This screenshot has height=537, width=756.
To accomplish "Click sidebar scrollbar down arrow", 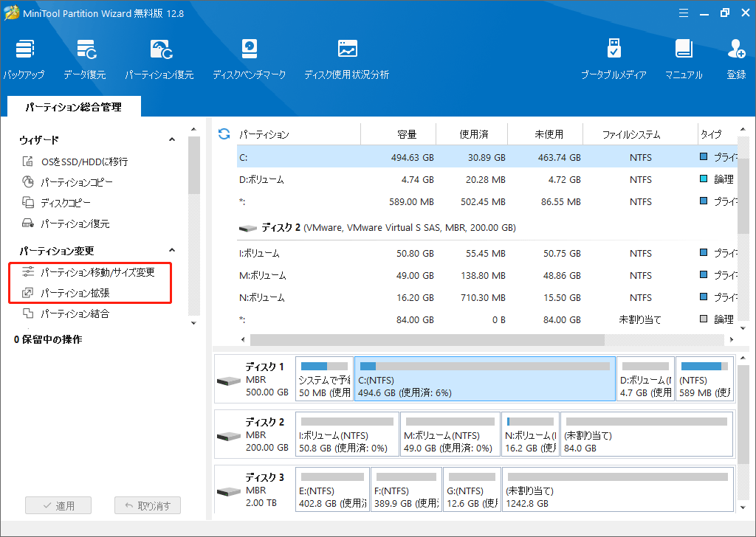I will click(194, 322).
